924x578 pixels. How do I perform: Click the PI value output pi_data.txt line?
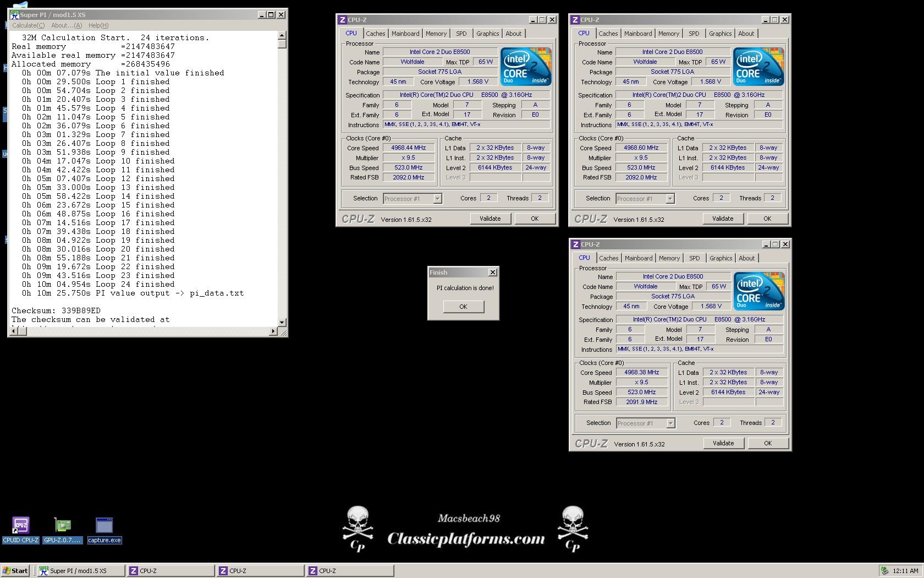pos(133,293)
